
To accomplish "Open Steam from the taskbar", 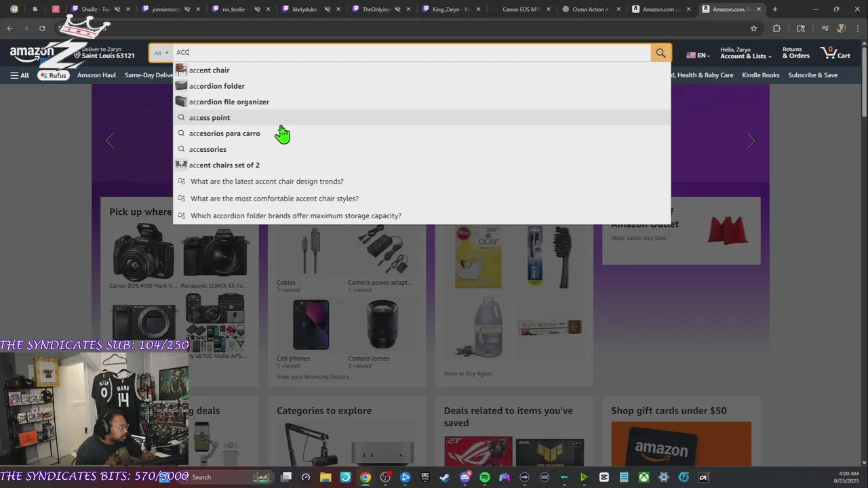I will click(x=444, y=477).
